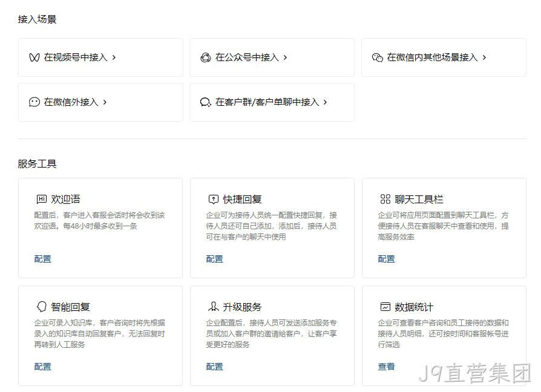The image size is (541, 392).
Task: Open 配置 link under 快捷回复
Action: click(215, 259)
